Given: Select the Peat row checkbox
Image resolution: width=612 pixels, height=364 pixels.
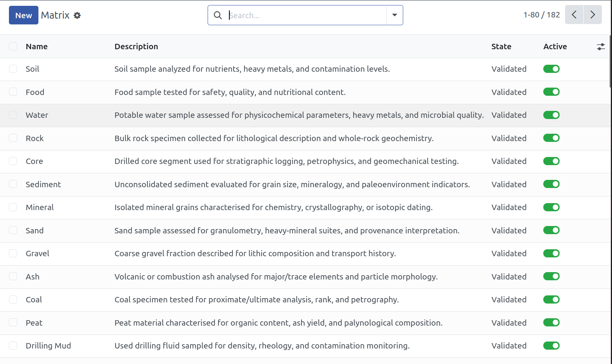Looking at the screenshot, I should coord(13,323).
